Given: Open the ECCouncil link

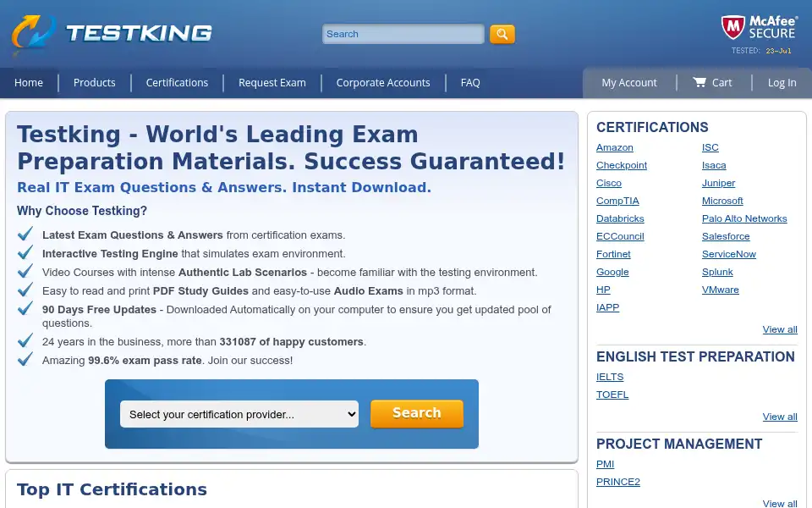Looking at the screenshot, I should (620, 236).
